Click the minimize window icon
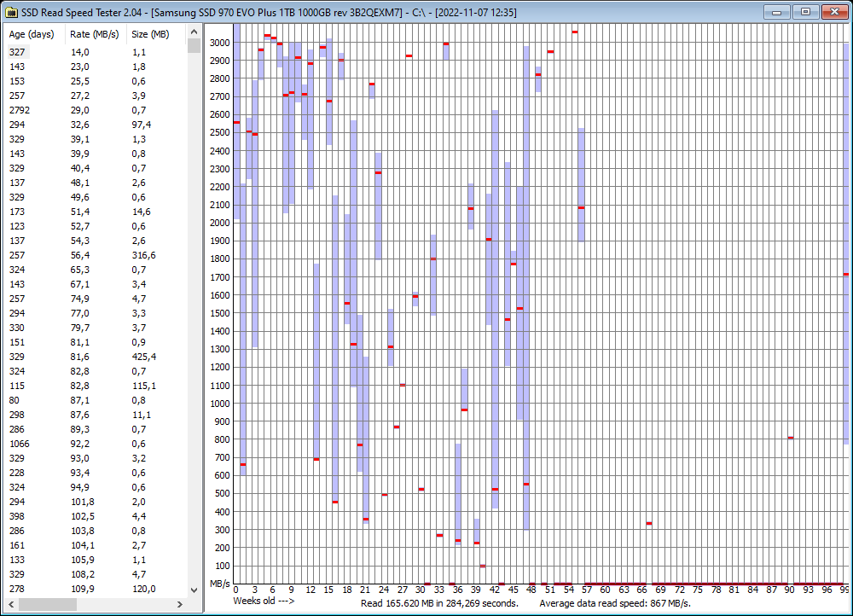 [x=776, y=12]
